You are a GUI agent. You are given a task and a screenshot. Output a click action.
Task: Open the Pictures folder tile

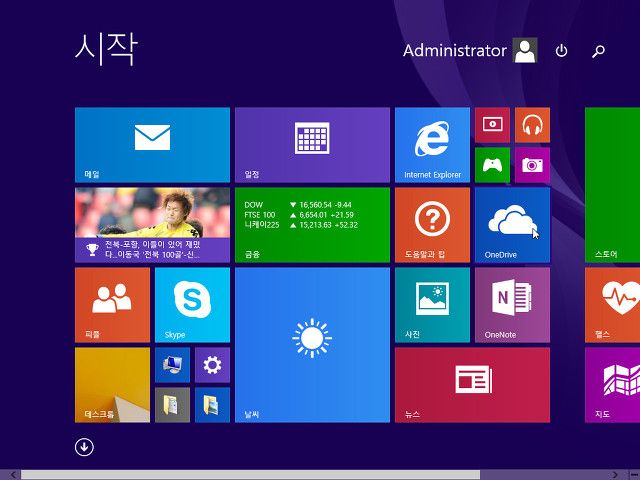coord(212,405)
